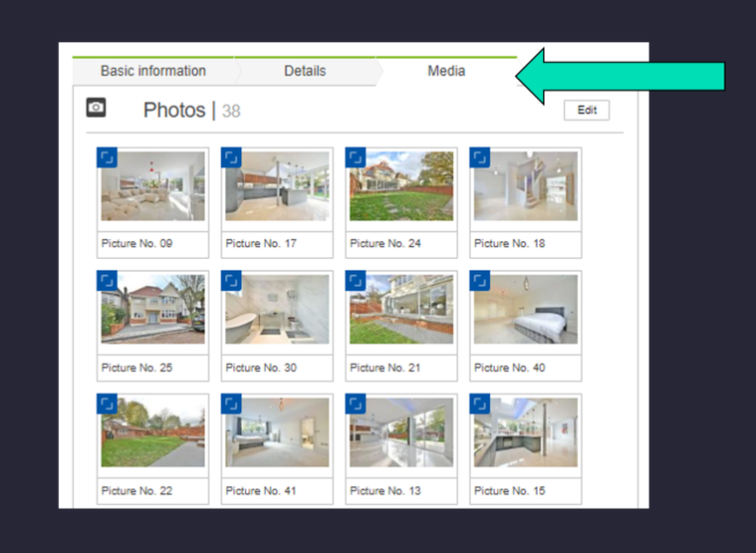Click the caption 'Picture No. 40'
This screenshot has width=756, height=553.
[x=510, y=367]
